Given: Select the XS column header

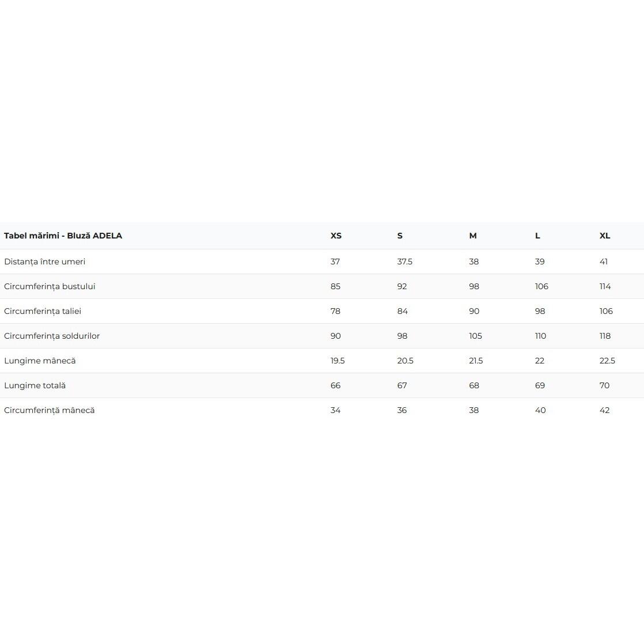Looking at the screenshot, I should coord(336,236).
